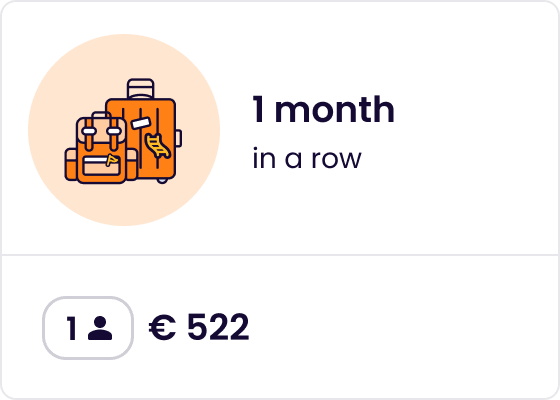
Task: Click the yellow railway track sticker on suitcase
Action: coord(158,146)
